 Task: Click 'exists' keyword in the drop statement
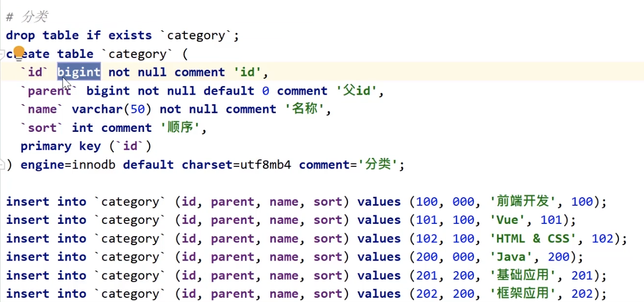(x=130, y=36)
